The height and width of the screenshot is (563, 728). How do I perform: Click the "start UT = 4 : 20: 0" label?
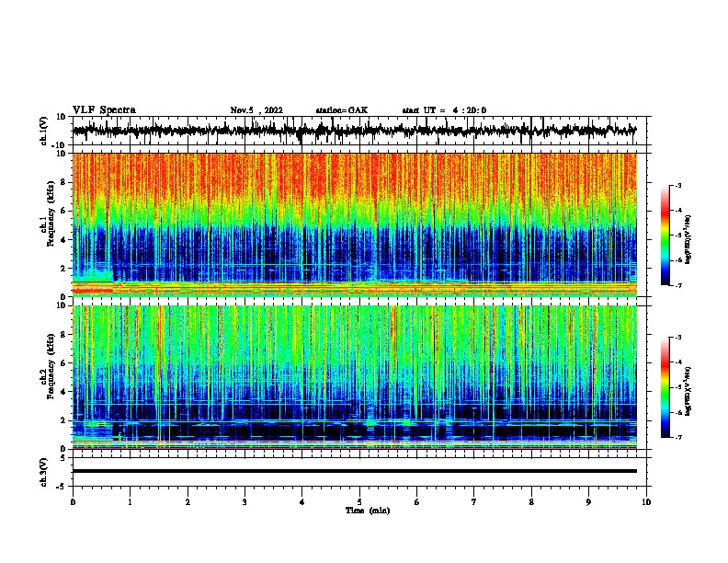click(x=444, y=110)
